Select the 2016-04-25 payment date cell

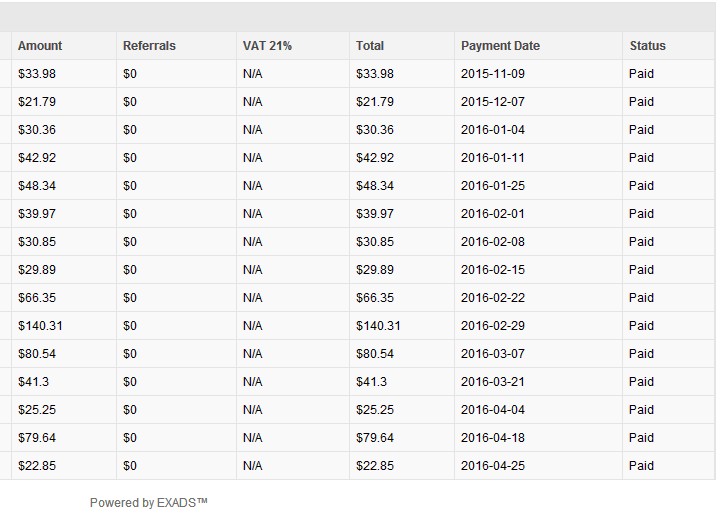point(493,466)
